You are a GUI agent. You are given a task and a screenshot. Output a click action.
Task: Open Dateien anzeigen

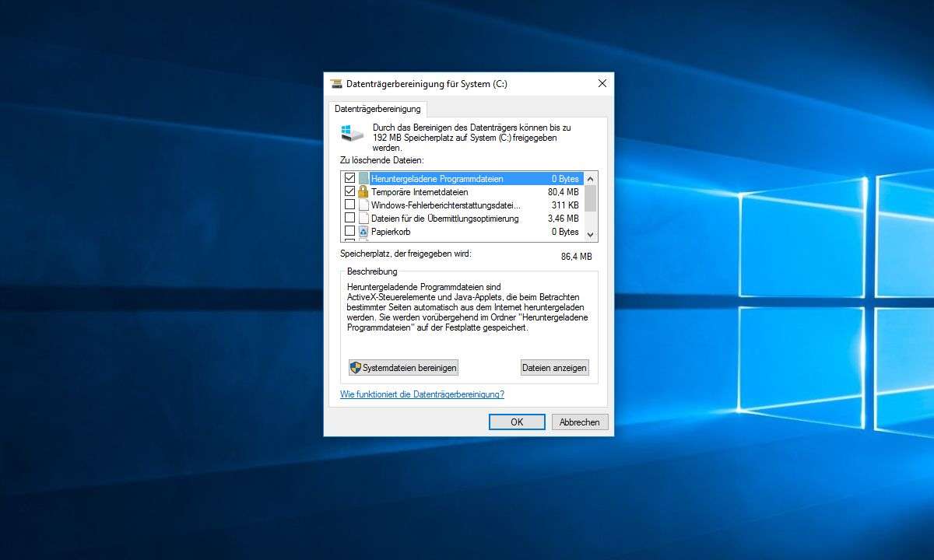pos(554,367)
